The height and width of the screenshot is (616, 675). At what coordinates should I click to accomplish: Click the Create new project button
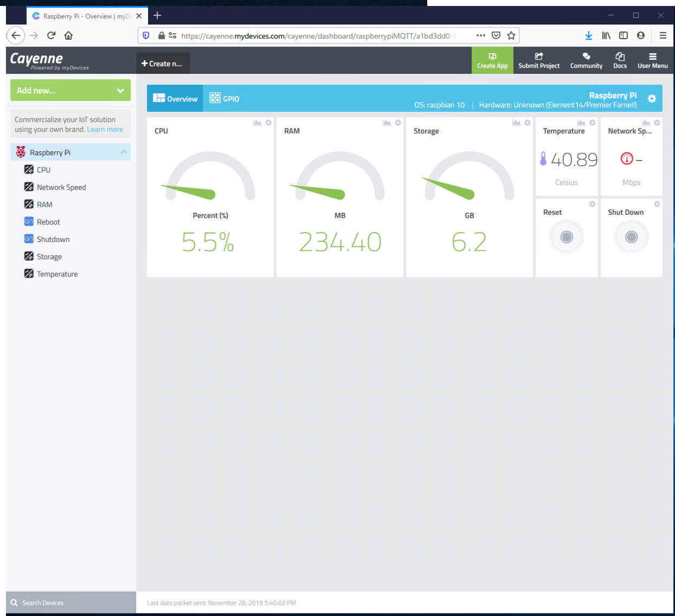[x=163, y=63]
